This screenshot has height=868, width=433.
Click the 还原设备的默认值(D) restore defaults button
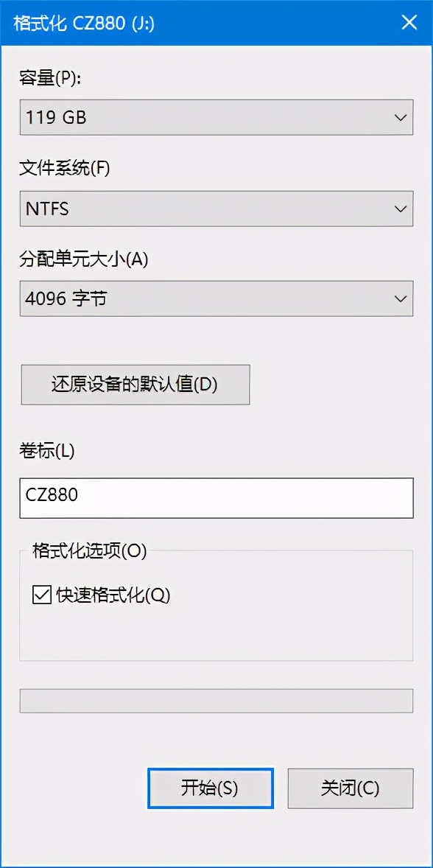pos(135,385)
